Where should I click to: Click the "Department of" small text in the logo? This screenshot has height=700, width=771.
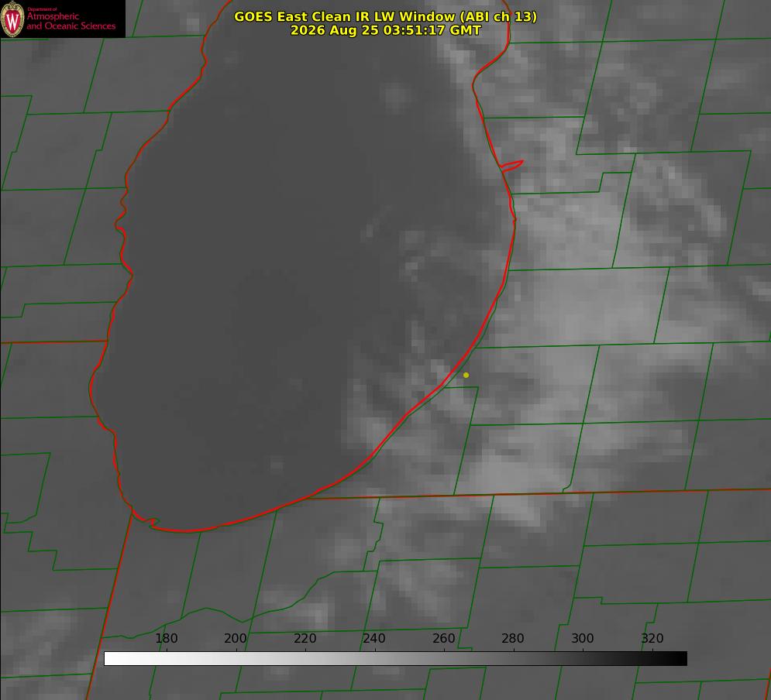point(41,9)
